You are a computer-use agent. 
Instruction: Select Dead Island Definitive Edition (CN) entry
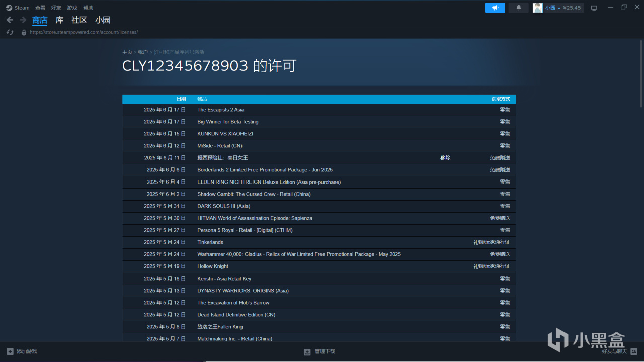point(236,315)
